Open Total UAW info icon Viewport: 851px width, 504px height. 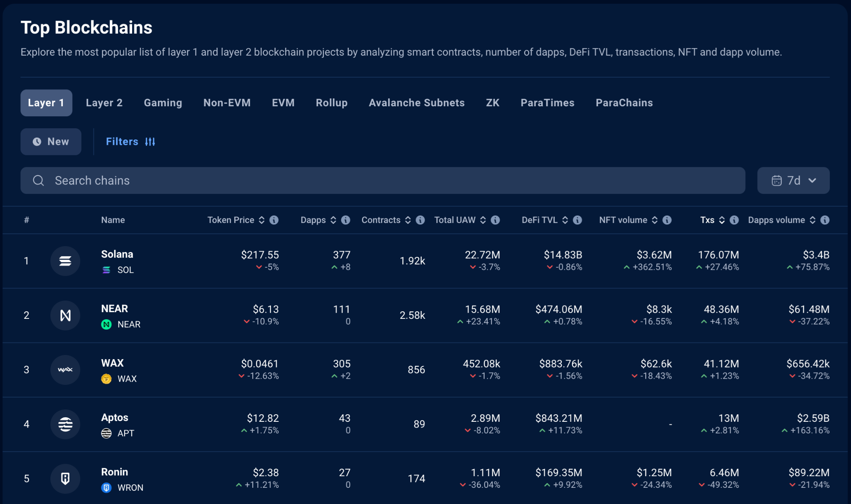(x=495, y=220)
